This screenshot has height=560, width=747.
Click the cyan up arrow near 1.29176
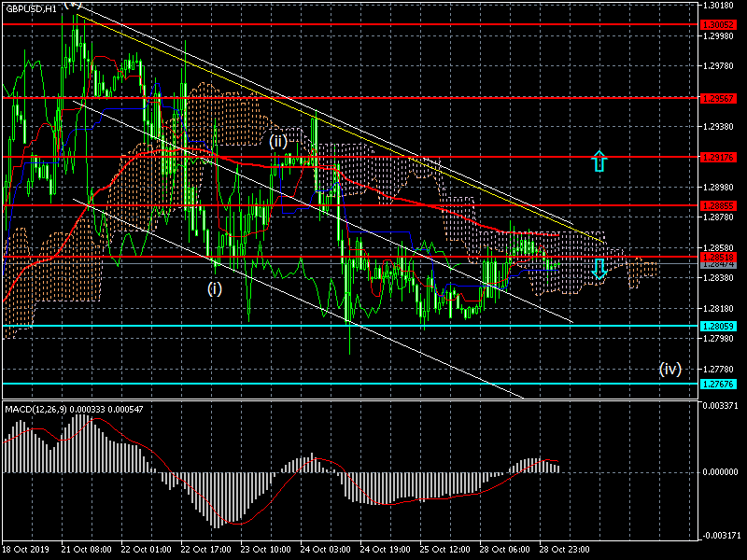point(599,161)
